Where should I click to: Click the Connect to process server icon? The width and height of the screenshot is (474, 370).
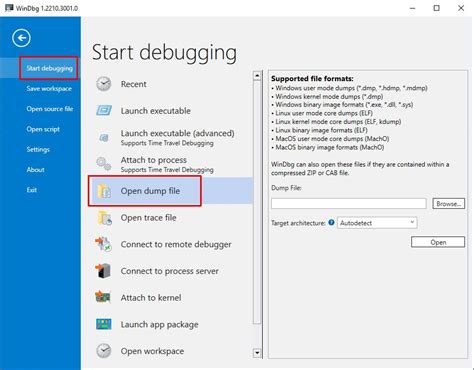[103, 271]
